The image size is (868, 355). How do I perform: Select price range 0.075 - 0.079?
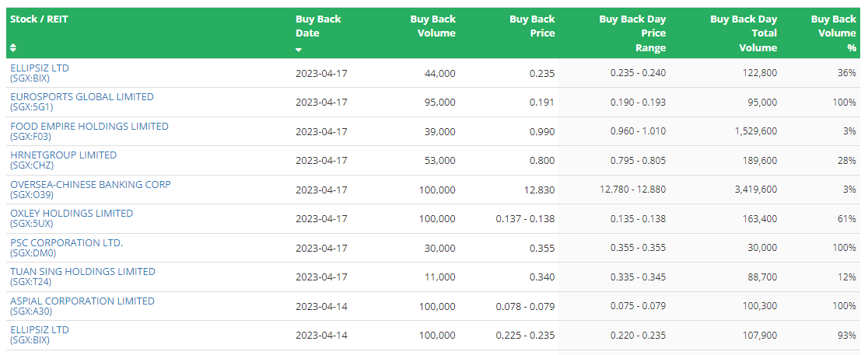(x=639, y=306)
